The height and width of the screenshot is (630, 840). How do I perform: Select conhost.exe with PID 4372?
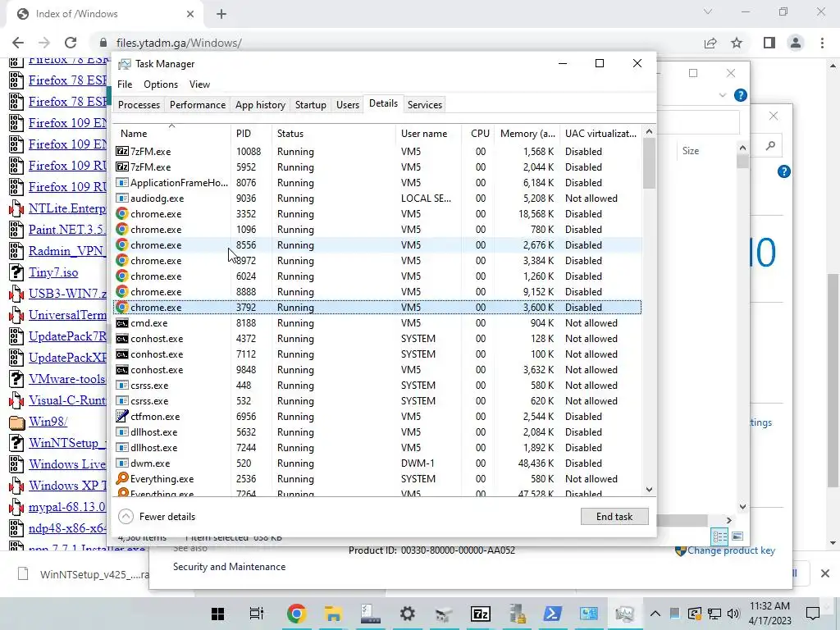pos(377,339)
